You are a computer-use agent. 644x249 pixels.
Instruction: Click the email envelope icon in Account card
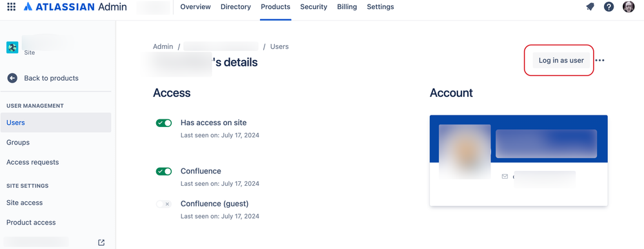tap(505, 176)
